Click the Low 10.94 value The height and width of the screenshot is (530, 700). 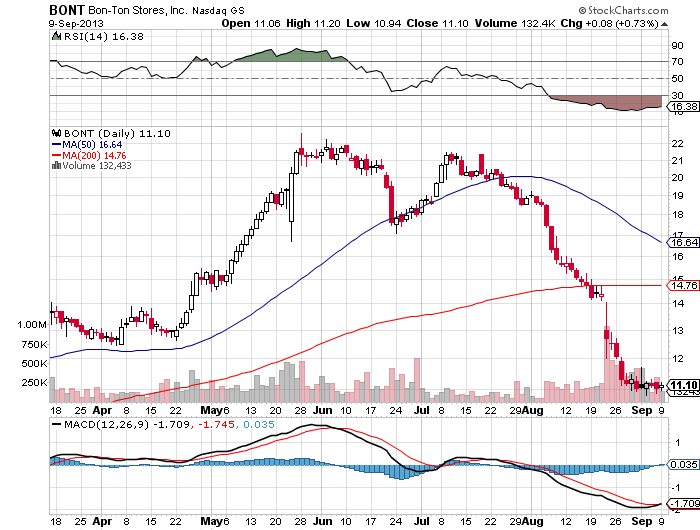[x=374, y=23]
